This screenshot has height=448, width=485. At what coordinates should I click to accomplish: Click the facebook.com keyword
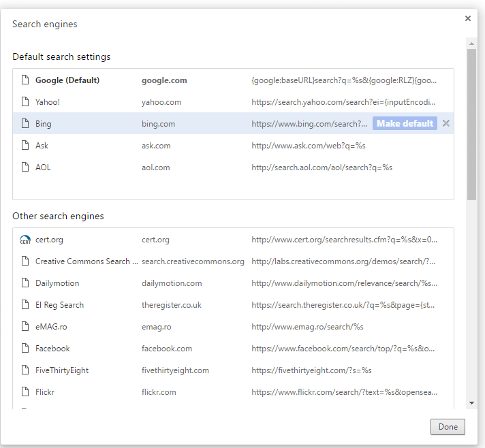[x=167, y=349]
